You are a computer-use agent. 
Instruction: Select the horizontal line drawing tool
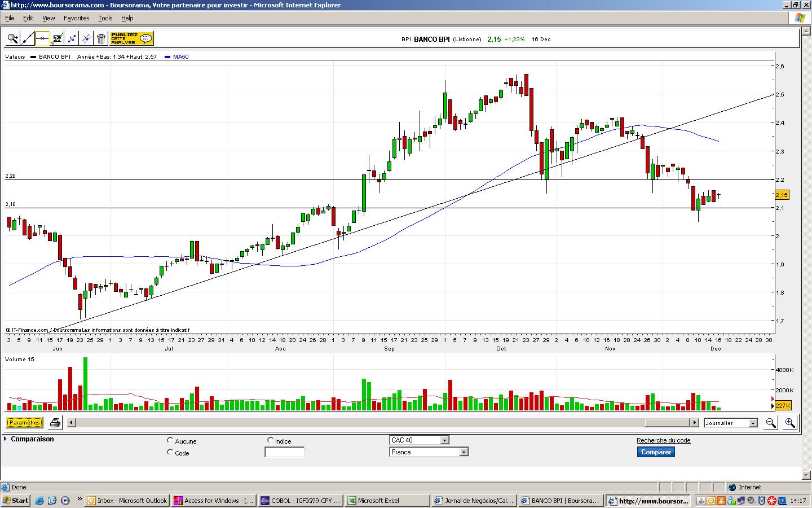click(x=42, y=38)
